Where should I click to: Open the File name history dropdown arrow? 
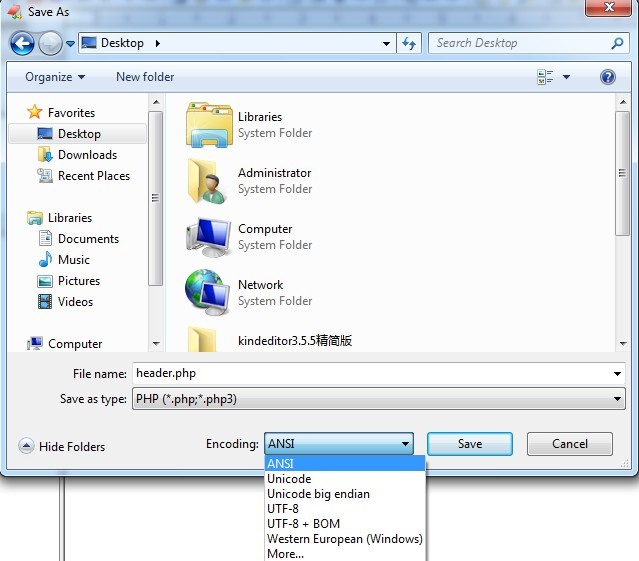point(617,373)
